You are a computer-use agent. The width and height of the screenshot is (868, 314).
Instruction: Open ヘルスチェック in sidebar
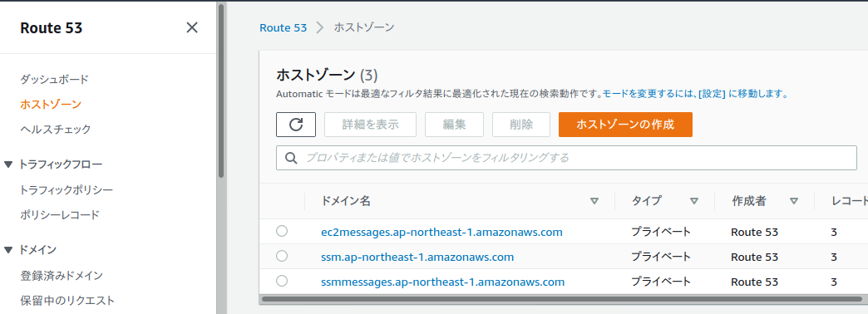(56, 130)
